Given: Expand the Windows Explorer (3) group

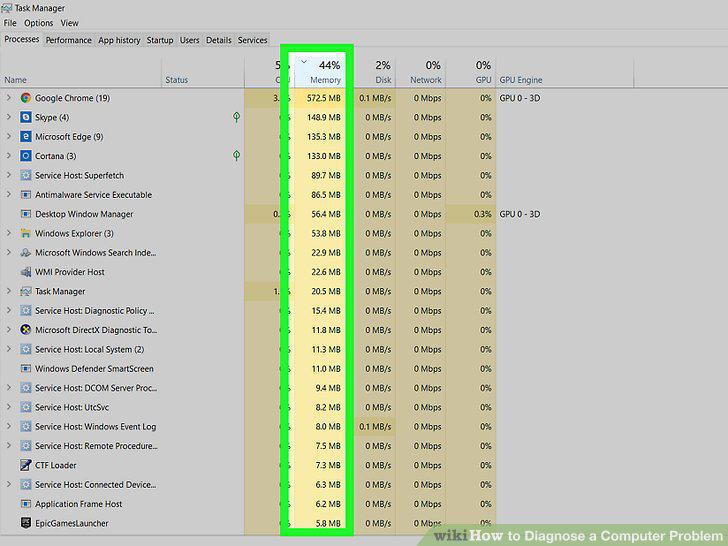Looking at the screenshot, I should pyautogui.click(x=8, y=234).
